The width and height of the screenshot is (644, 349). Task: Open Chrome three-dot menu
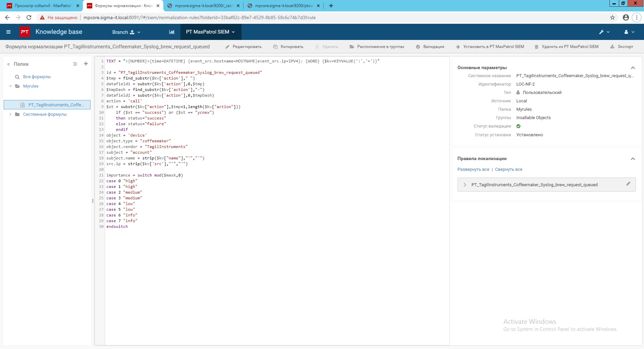637,17
